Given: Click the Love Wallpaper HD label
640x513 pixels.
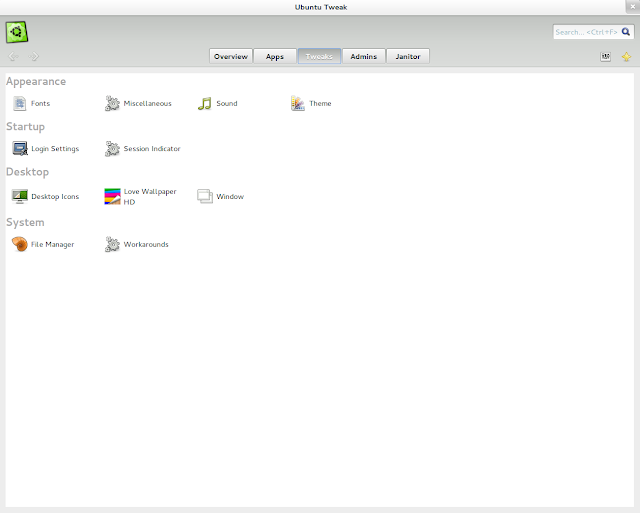Looking at the screenshot, I should coord(150,196).
